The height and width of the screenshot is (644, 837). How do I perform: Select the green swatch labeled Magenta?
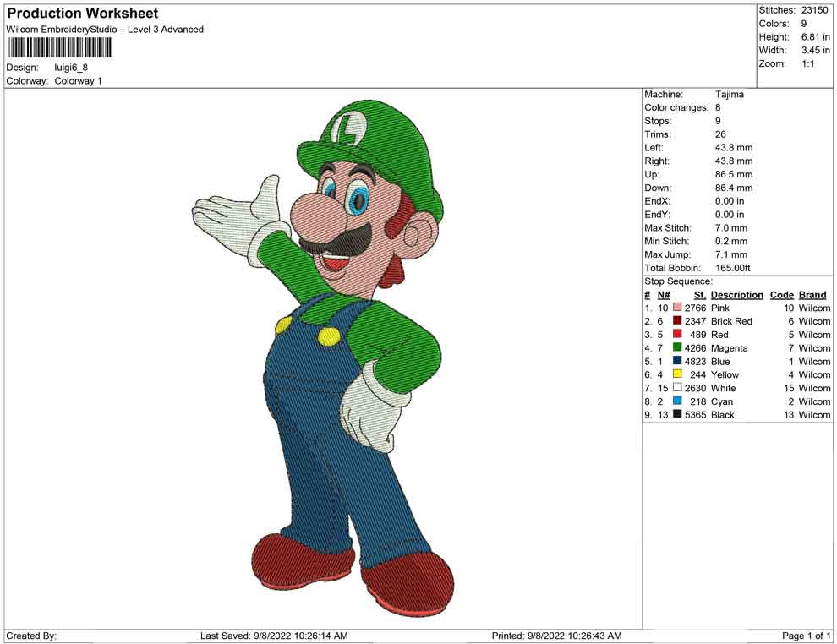[x=677, y=347]
